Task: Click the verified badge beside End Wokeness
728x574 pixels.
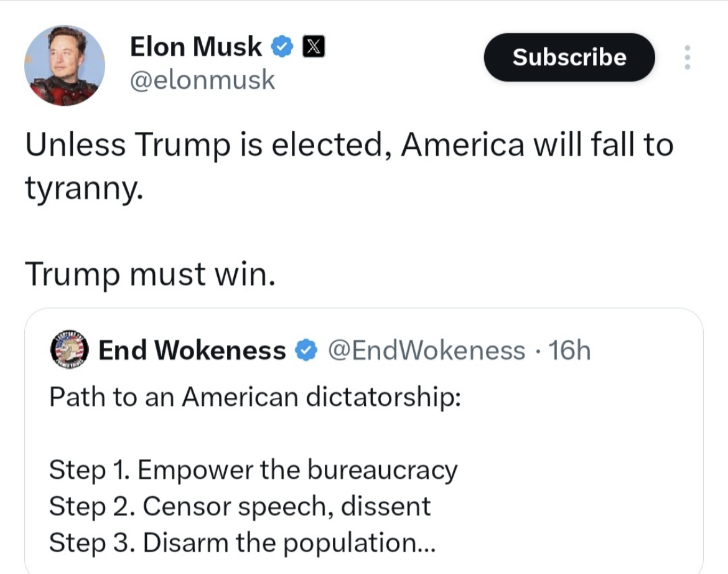Action: 306,351
